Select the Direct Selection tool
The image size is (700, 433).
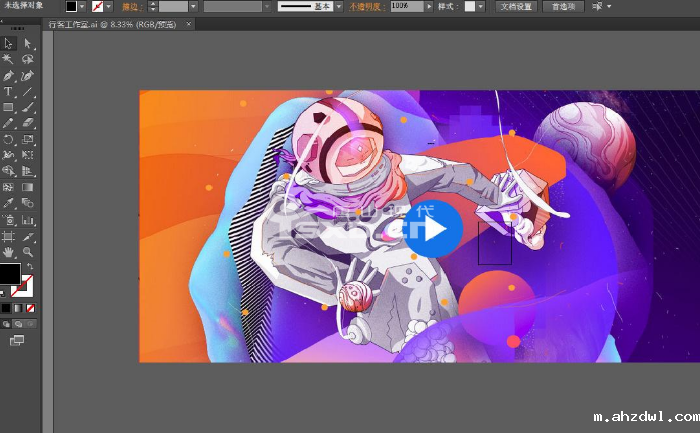tap(28, 43)
